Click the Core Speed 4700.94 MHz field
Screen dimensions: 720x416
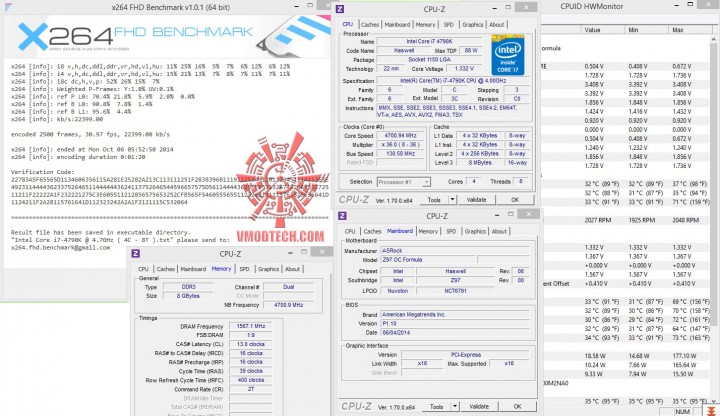coord(400,136)
